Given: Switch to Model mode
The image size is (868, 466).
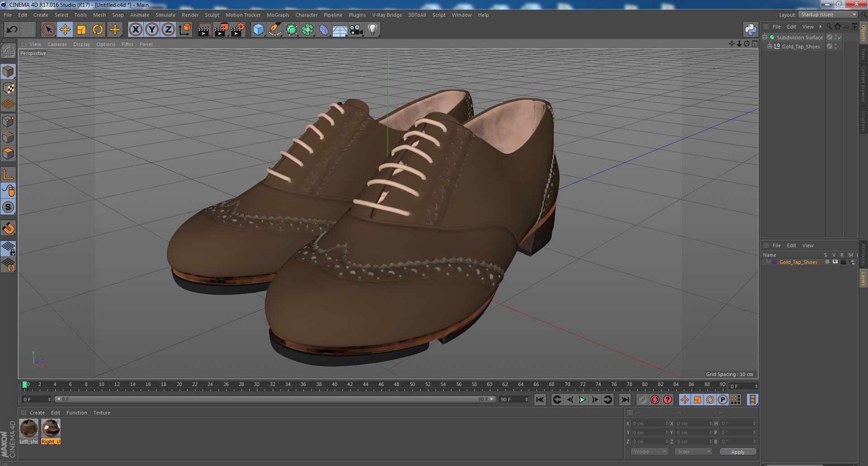Looking at the screenshot, I should coord(8,71).
